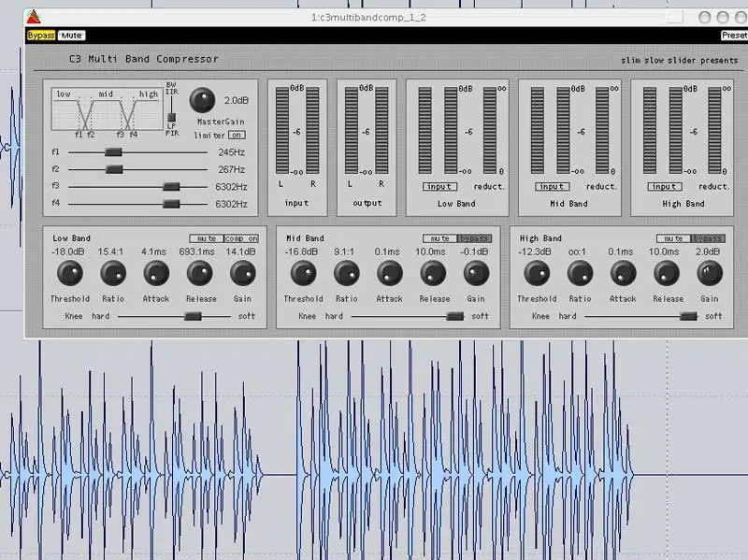
Task: Click the Mid Band Gain knob
Action: pos(476,273)
